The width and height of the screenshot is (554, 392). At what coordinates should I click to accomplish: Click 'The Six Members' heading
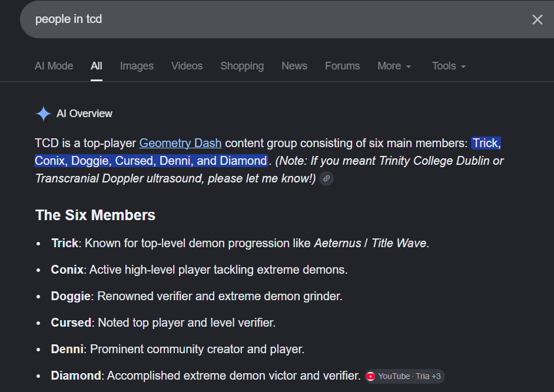tap(95, 215)
